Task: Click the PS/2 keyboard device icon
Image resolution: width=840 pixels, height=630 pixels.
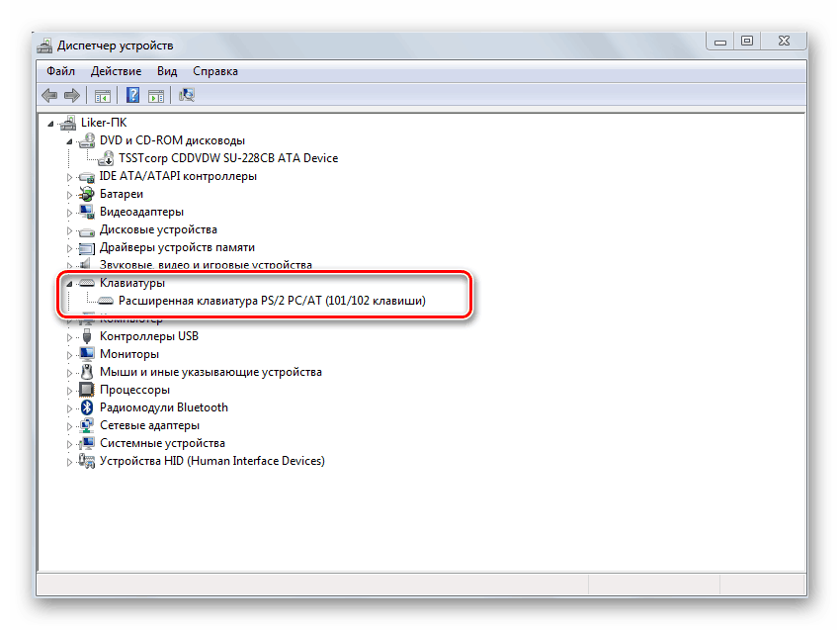Action: pyautogui.click(x=106, y=301)
